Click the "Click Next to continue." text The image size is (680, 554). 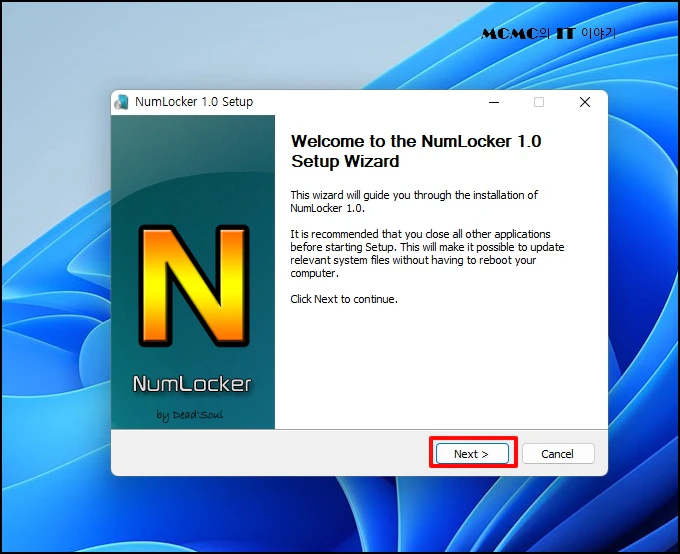(x=344, y=299)
